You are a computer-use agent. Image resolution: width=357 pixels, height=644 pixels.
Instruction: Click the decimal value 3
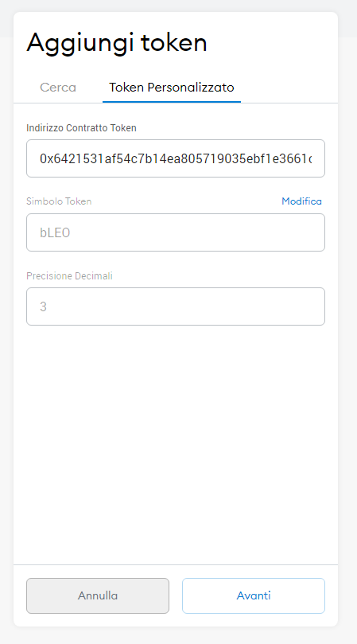click(x=43, y=306)
